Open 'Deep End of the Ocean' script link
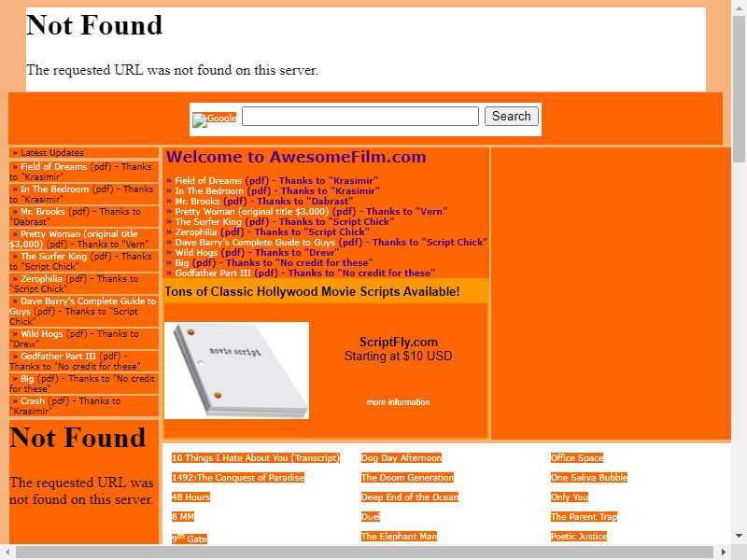Image resolution: width=747 pixels, height=560 pixels. [x=410, y=497]
